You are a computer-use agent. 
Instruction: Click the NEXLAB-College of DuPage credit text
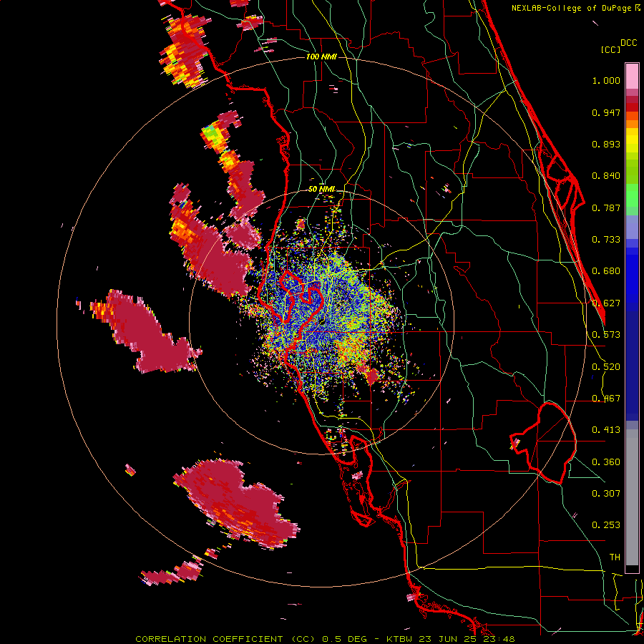point(573,8)
